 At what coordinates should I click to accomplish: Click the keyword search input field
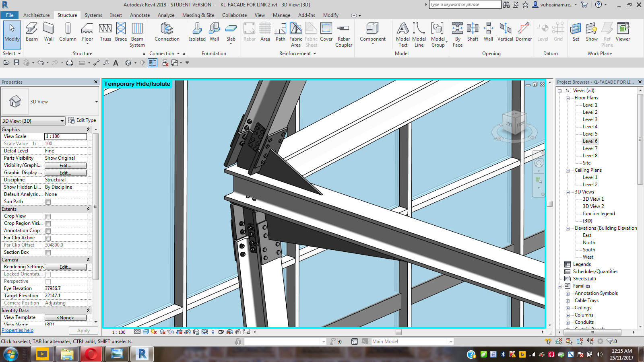pyautogui.click(x=465, y=4)
